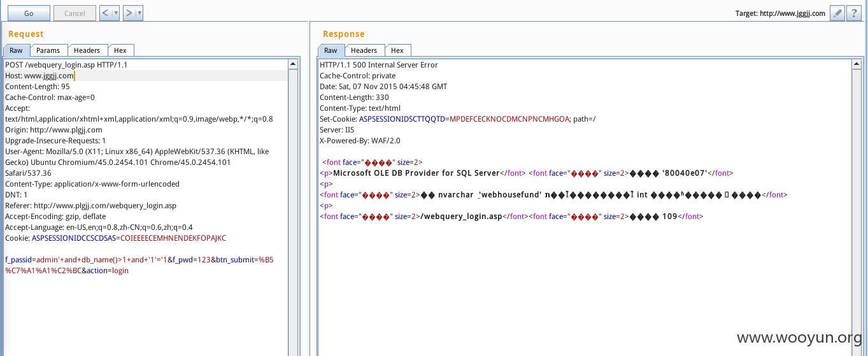Viewport: 868px width, 356px height.
Task: Open the back history dropdown arrow
Action: point(116,13)
